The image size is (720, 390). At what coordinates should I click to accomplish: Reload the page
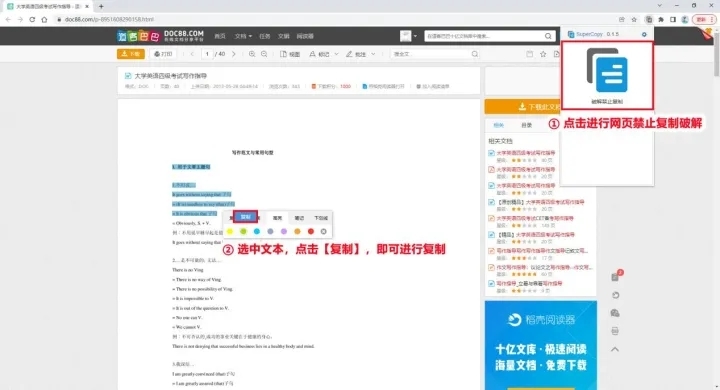(x=32, y=19)
